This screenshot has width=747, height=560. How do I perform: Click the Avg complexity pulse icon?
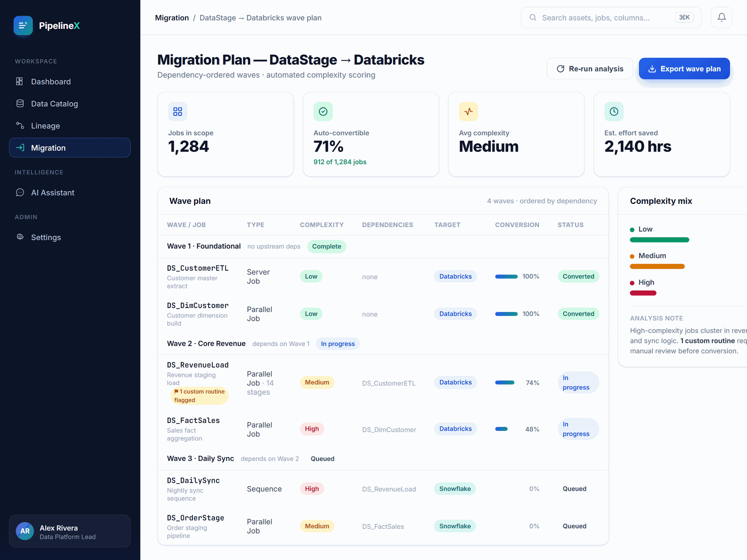pyautogui.click(x=469, y=111)
